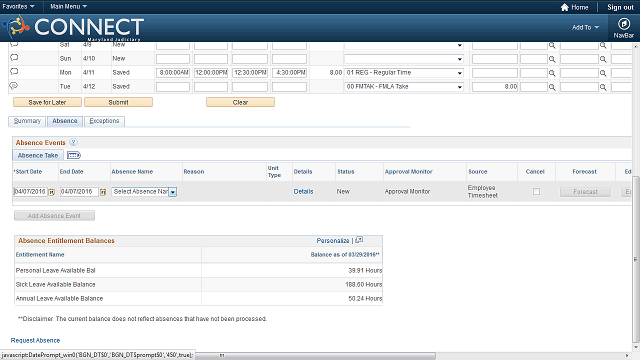This screenshot has width=640, height=360.
Task: Click the Save for Later button
Action: [47, 102]
